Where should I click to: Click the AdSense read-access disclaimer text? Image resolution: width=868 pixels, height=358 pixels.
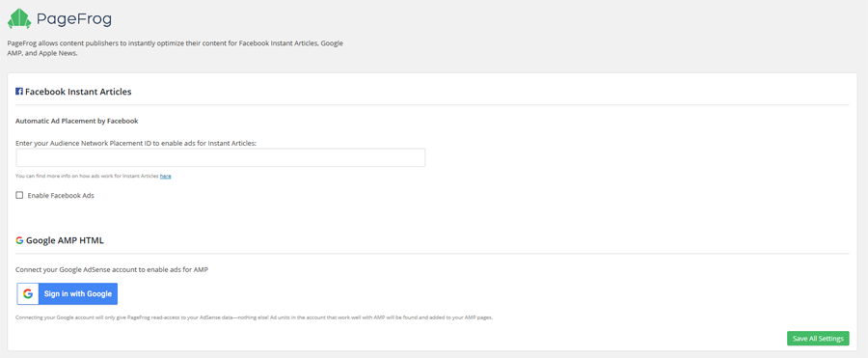click(x=254, y=318)
